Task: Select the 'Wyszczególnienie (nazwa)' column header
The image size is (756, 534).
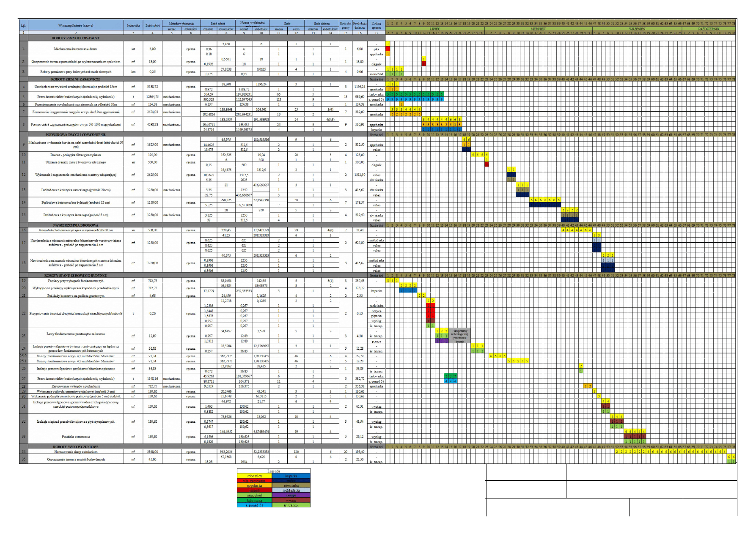Action: pos(76,25)
